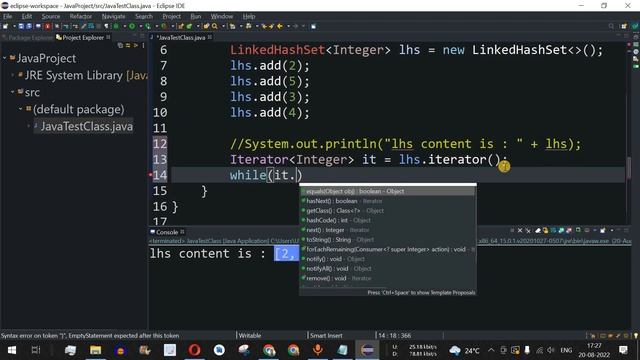Open File Explorer from the taskbar

pyautogui.click(x=96, y=350)
